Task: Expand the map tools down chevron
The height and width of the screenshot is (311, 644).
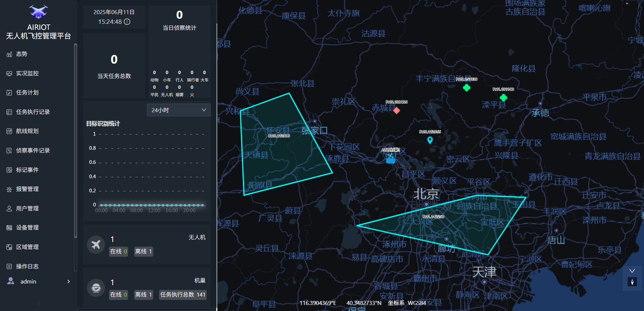Action: tap(632, 271)
